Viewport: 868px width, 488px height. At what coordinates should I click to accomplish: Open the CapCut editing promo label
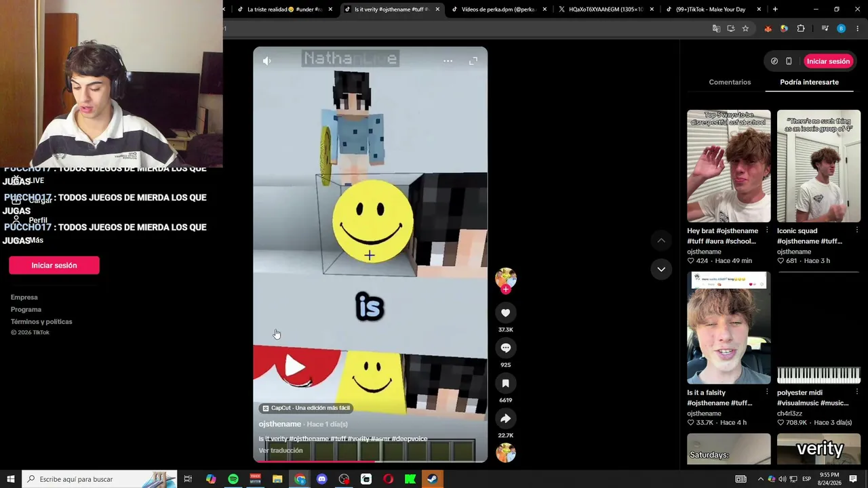tap(306, 408)
